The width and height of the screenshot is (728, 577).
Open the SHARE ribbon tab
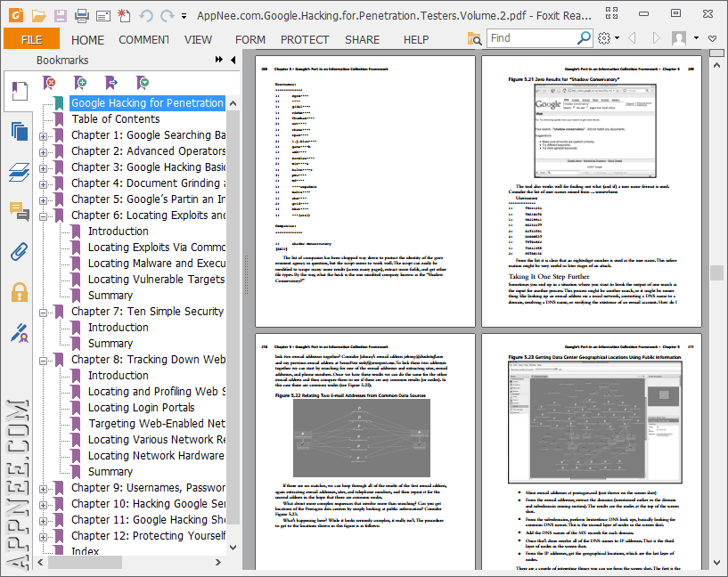pyautogui.click(x=362, y=40)
